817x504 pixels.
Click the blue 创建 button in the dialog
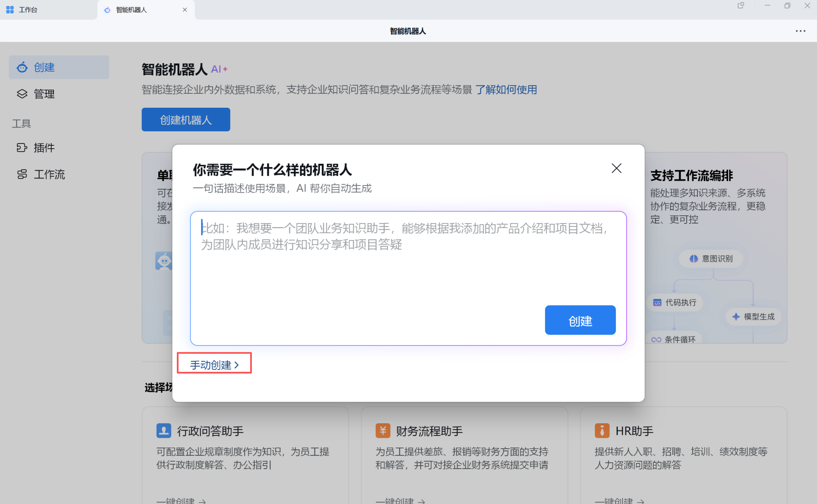coord(580,320)
